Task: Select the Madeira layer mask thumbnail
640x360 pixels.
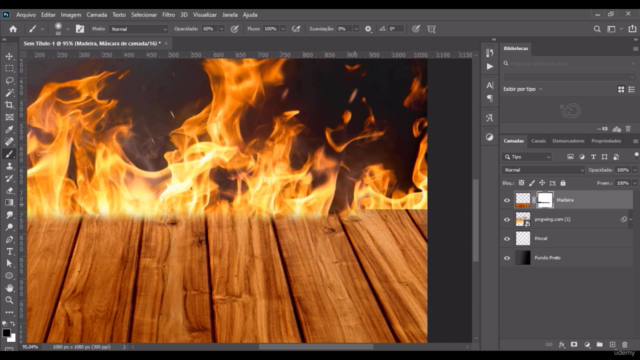Action: coord(545,200)
